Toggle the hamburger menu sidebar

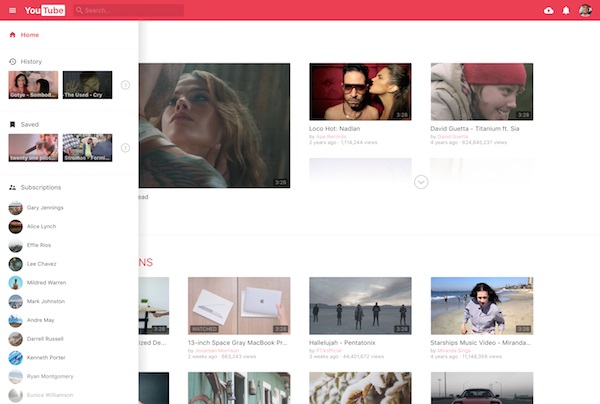12,10
